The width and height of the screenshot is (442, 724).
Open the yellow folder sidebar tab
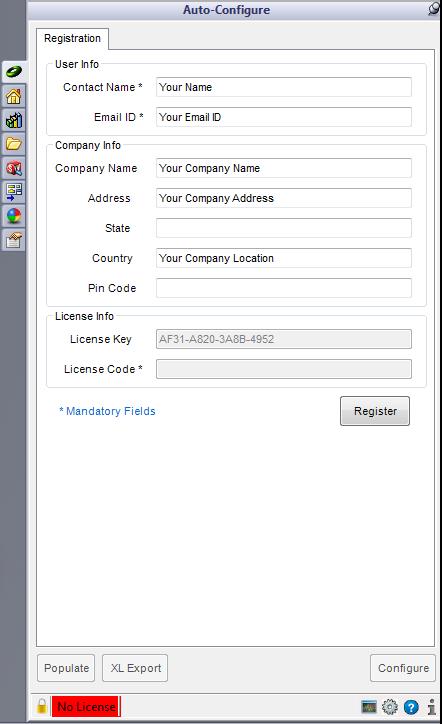pyautogui.click(x=13, y=145)
